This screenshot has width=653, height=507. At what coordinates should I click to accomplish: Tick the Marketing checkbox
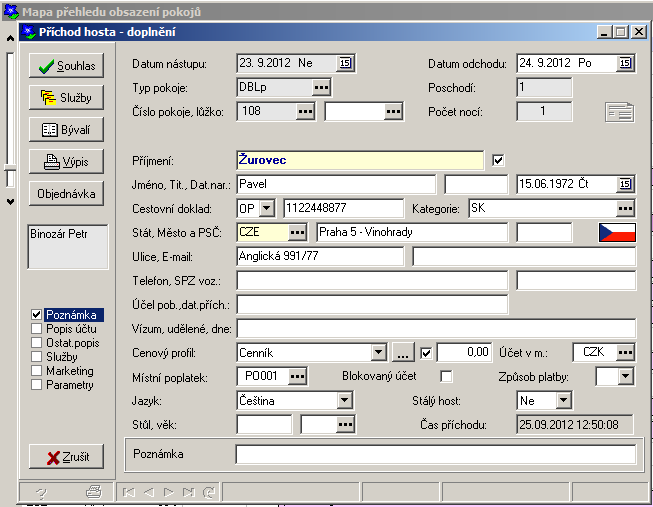[37, 371]
